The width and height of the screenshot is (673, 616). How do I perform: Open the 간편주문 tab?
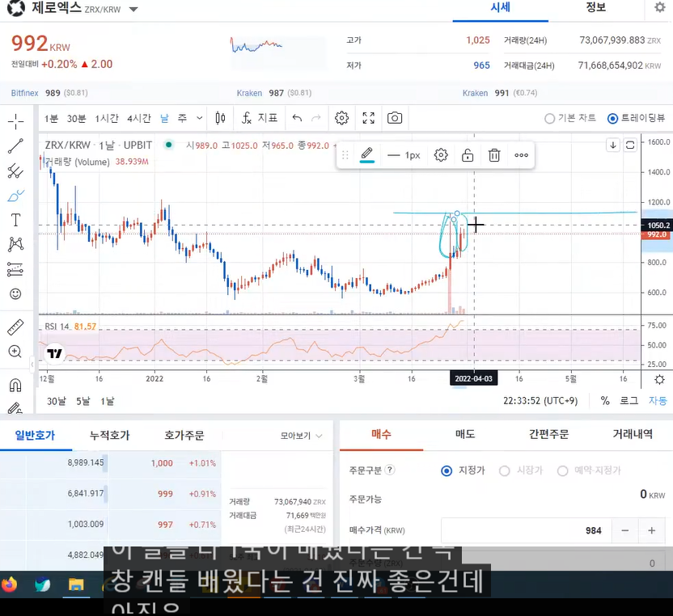[x=548, y=434]
